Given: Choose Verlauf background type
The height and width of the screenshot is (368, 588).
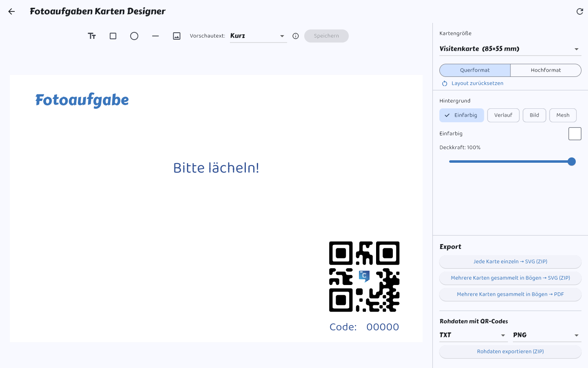Looking at the screenshot, I should point(503,115).
